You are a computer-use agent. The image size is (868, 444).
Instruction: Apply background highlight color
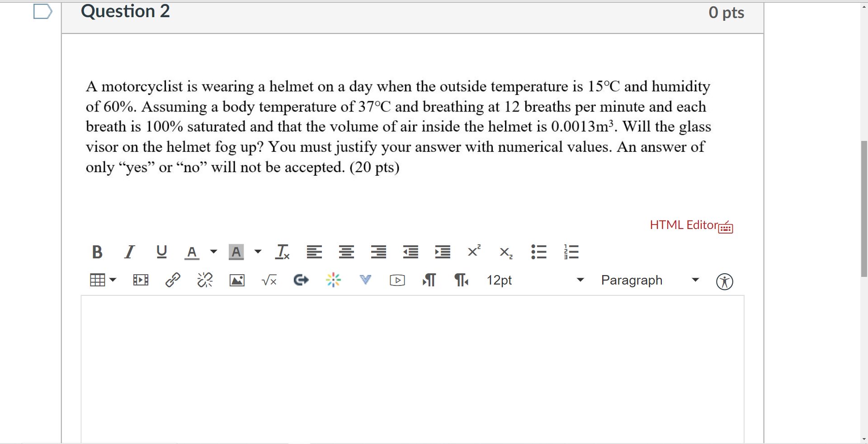236,252
